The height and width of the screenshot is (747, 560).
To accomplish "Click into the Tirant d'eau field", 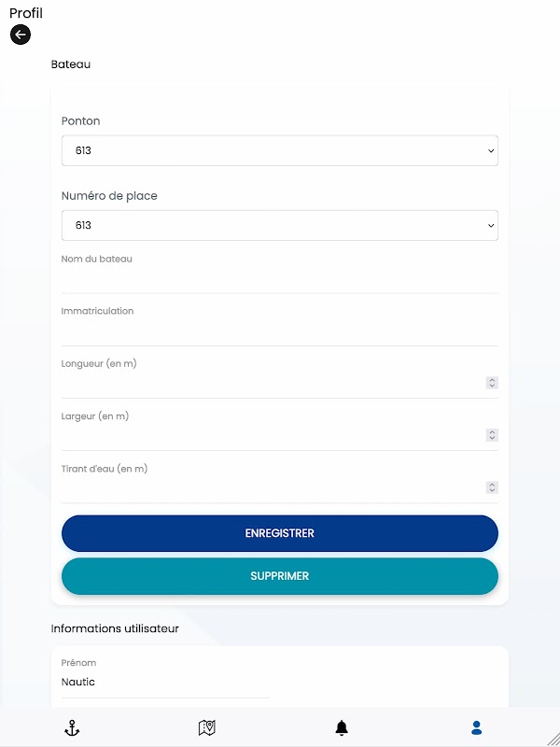I will [271, 487].
